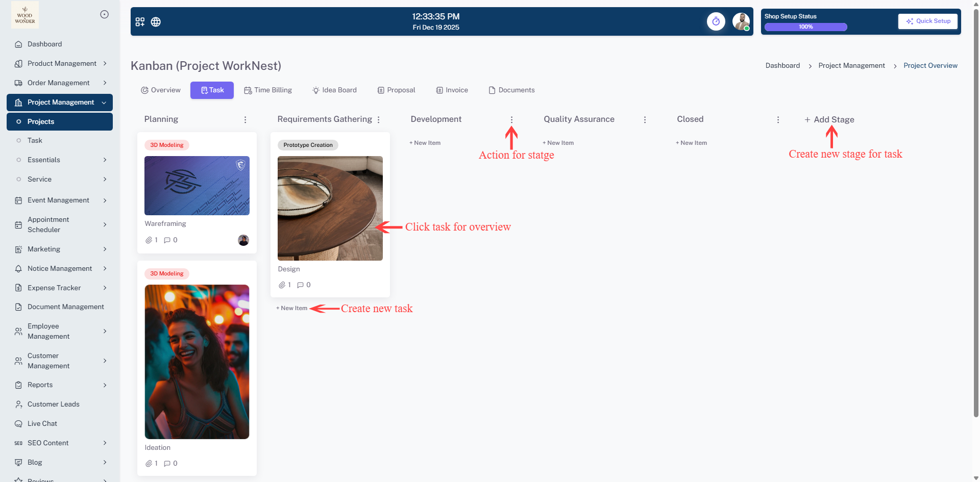Open Planning stage three-dot menu

tap(245, 120)
